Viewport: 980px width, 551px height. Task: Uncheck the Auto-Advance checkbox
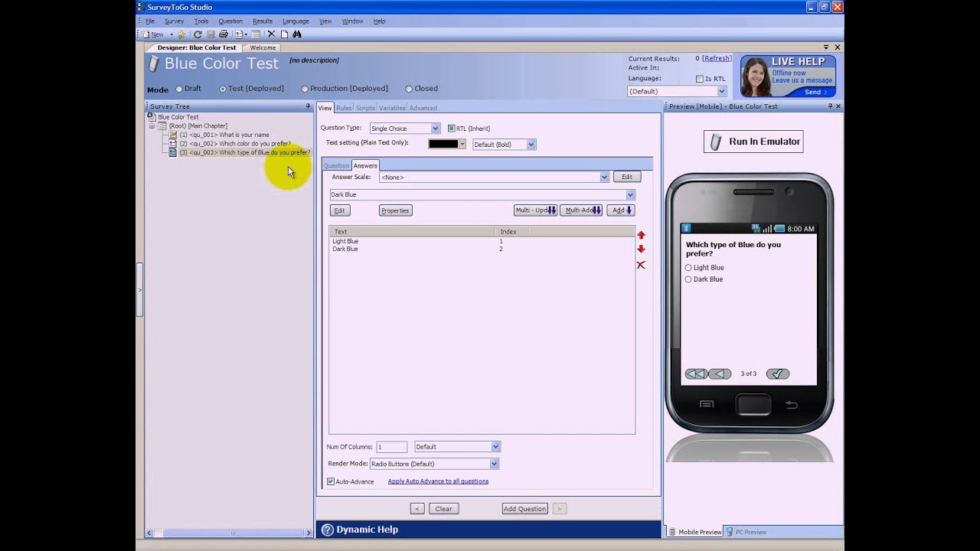coord(331,481)
